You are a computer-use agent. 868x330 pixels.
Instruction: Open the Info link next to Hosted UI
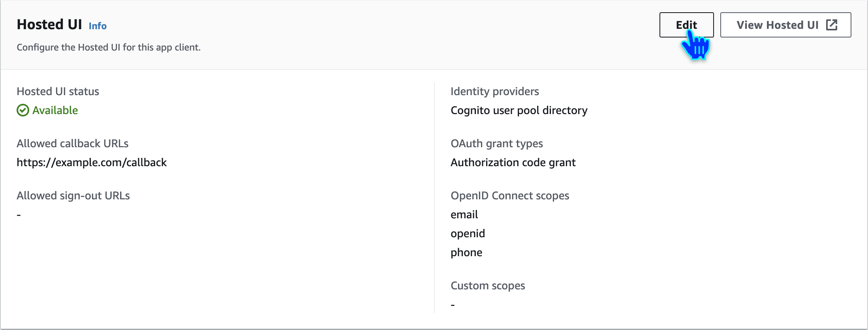[x=98, y=26]
